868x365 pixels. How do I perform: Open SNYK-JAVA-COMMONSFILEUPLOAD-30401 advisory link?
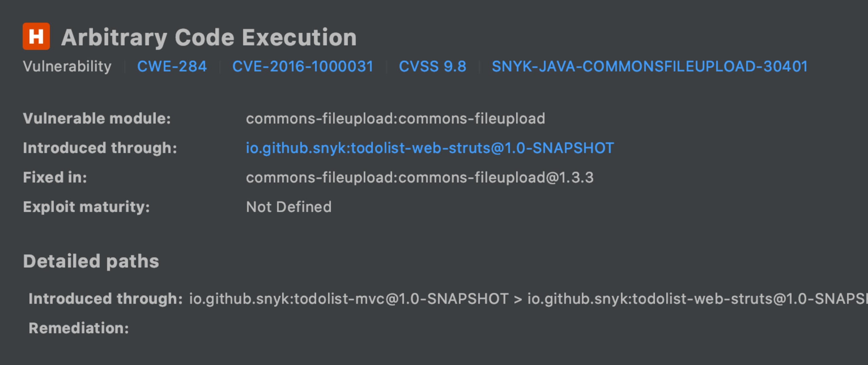tap(650, 66)
